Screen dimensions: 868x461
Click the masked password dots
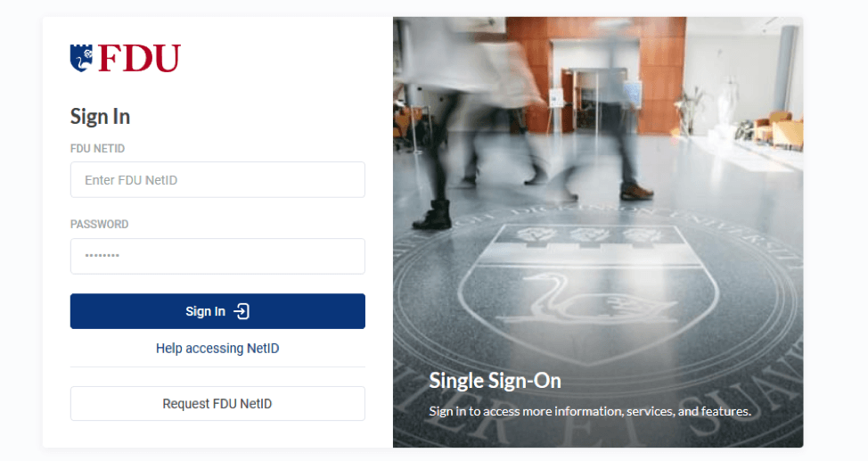102,255
